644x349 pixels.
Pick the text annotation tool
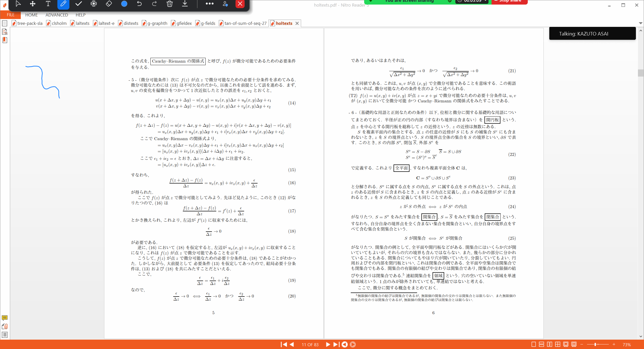(x=48, y=4)
